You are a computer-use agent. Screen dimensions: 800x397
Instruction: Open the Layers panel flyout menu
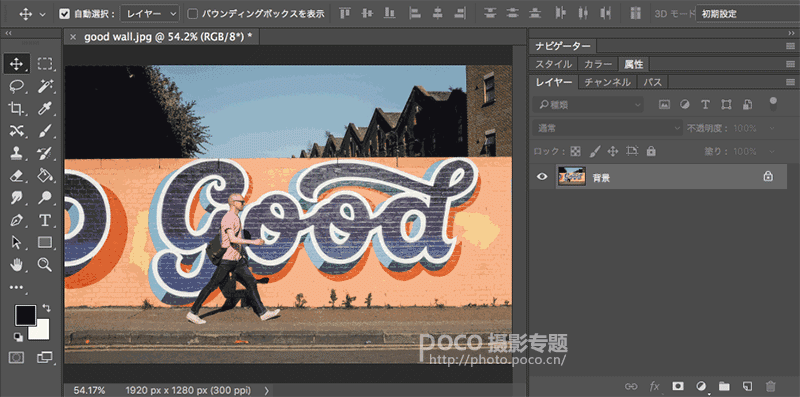[790, 82]
